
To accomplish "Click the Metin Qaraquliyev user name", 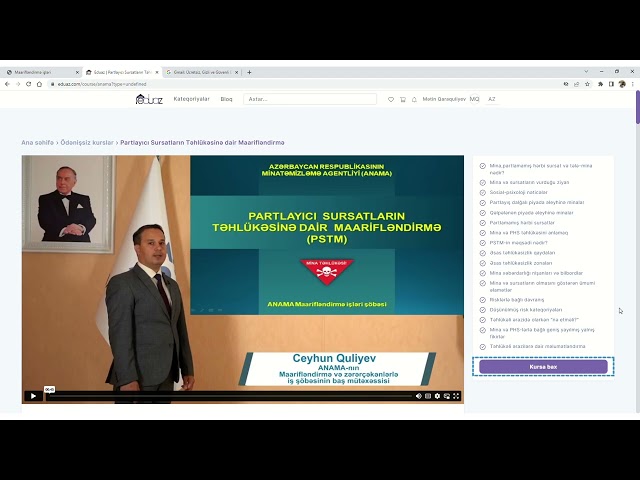I will 444,99.
